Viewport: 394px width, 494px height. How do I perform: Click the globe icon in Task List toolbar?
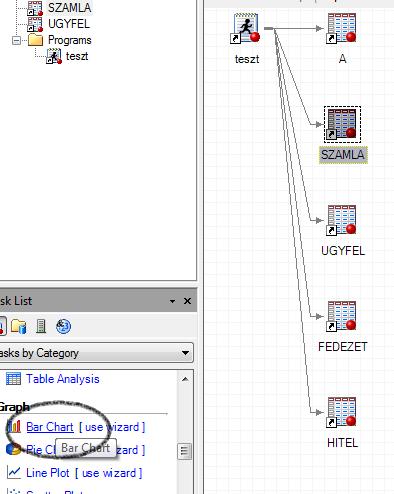click(x=63, y=326)
